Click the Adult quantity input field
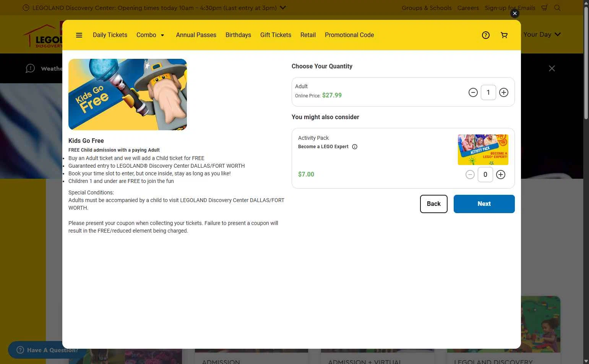The width and height of the screenshot is (589, 364). pos(488,92)
